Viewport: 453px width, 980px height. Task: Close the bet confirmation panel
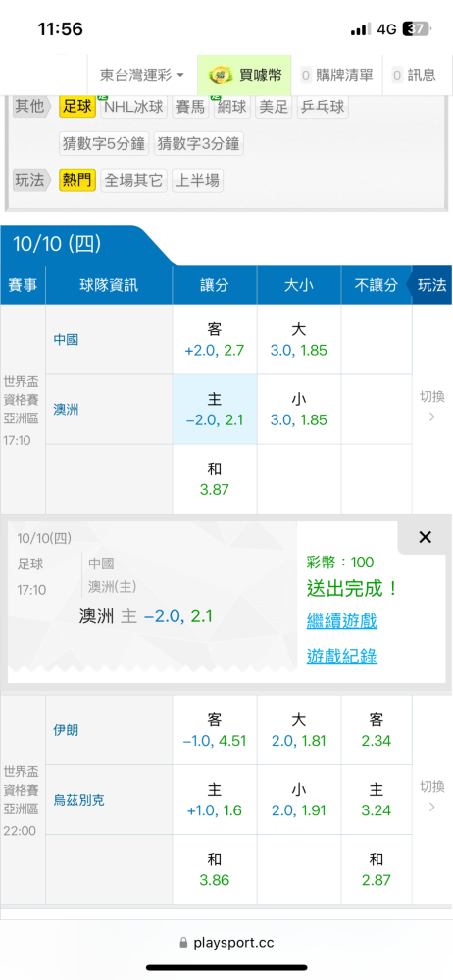425,537
